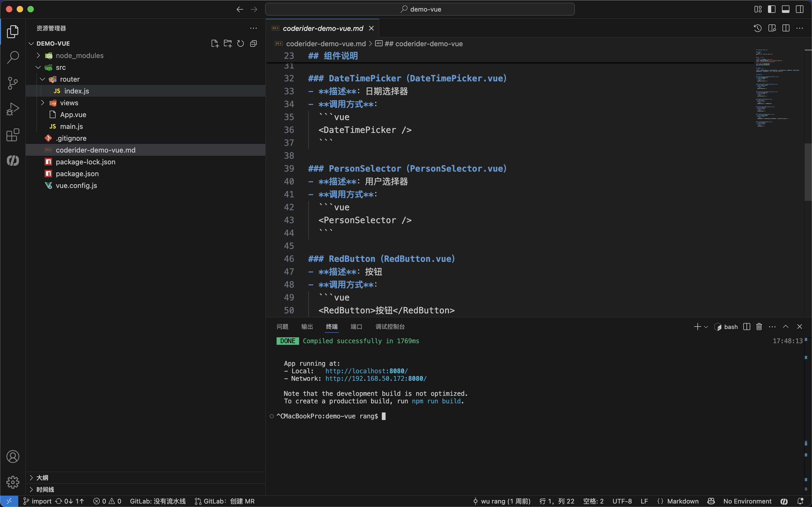
Task: Click GitLab 创建 MR in status bar
Action: coord(225,501)
